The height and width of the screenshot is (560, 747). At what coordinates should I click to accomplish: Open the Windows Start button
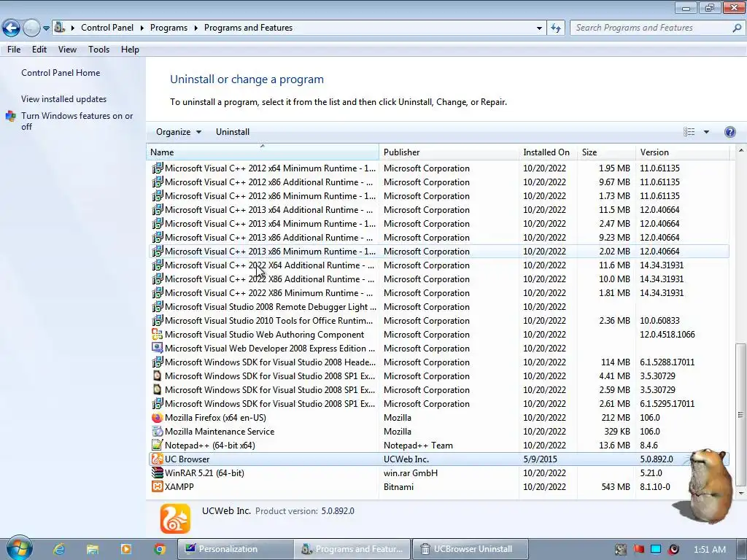tap(20, 548)
